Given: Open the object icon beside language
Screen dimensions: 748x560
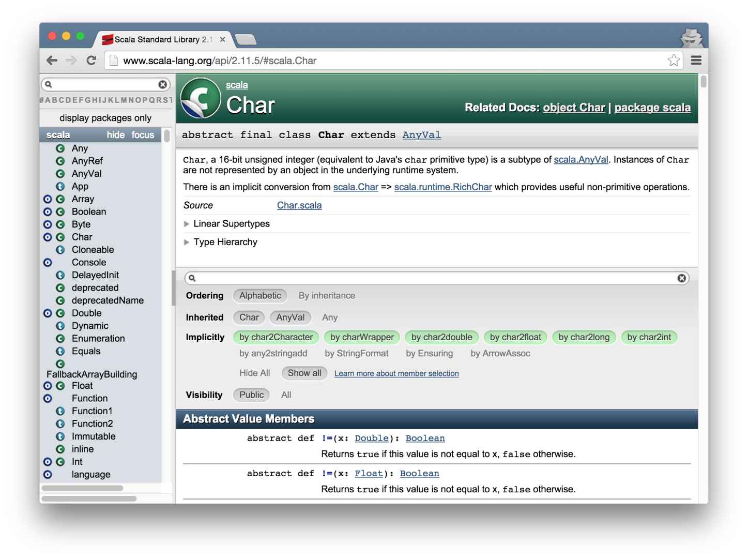Looking at the screenshot, I should click(48, 475).
